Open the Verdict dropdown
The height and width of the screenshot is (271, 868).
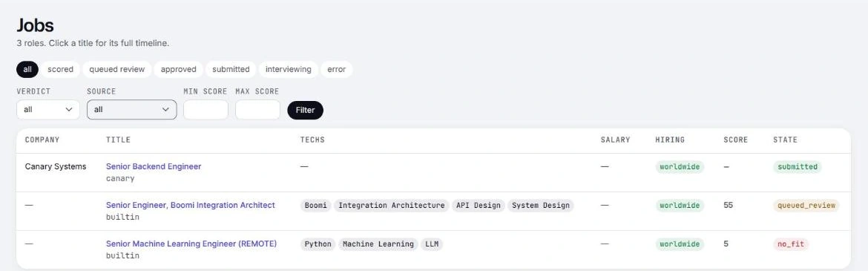[x=48, y=110]
